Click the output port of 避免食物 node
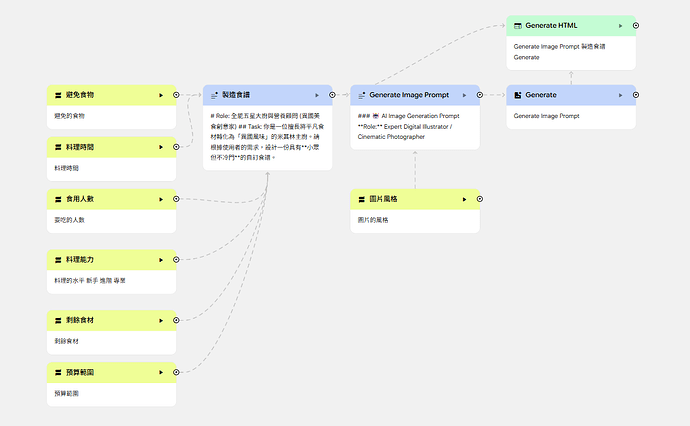 [177, 95]
